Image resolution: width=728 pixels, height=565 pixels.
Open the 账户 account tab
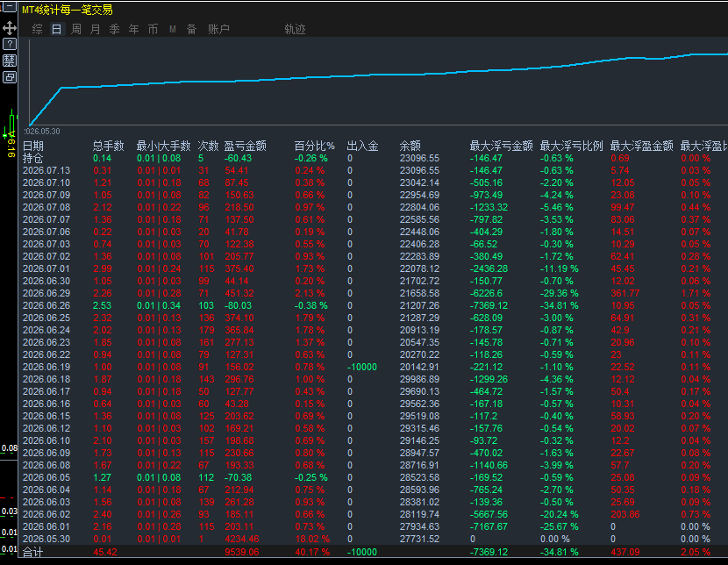[218, 29]
